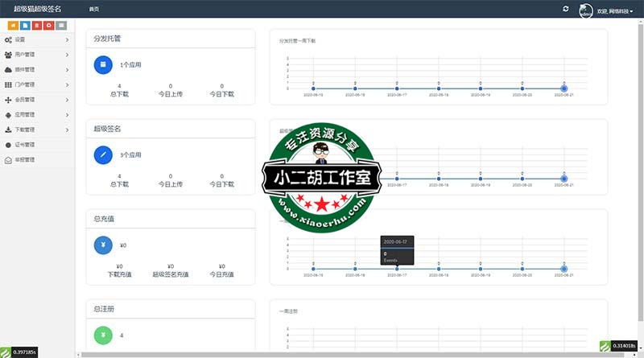Click the blue document shortcut icon

pyautogui.click(x=25, y=25)
